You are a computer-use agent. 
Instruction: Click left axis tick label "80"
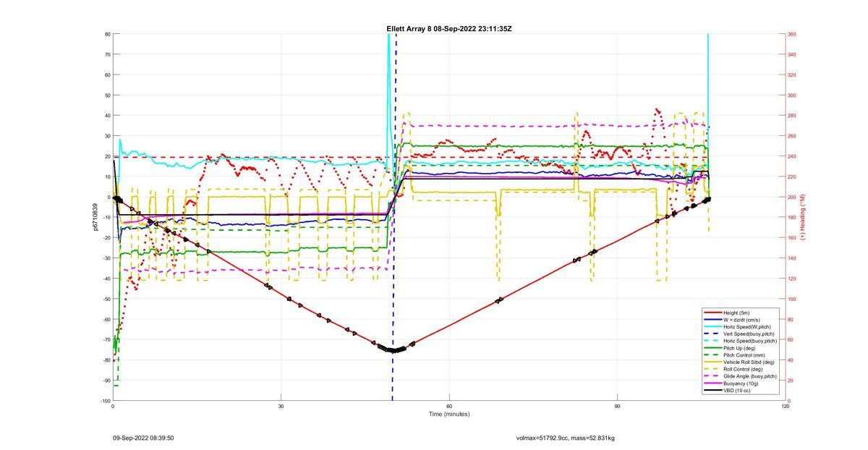click(x=107, y=34)
